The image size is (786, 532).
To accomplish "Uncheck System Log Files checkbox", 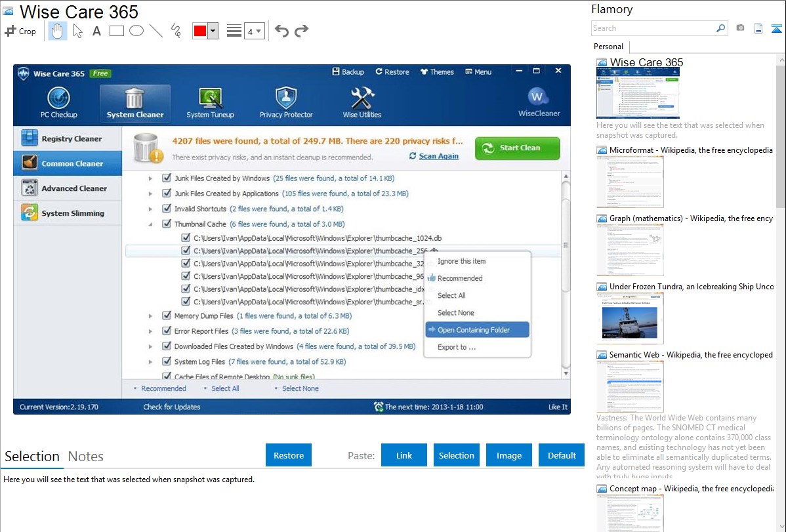I will click(x=167, y=361).
